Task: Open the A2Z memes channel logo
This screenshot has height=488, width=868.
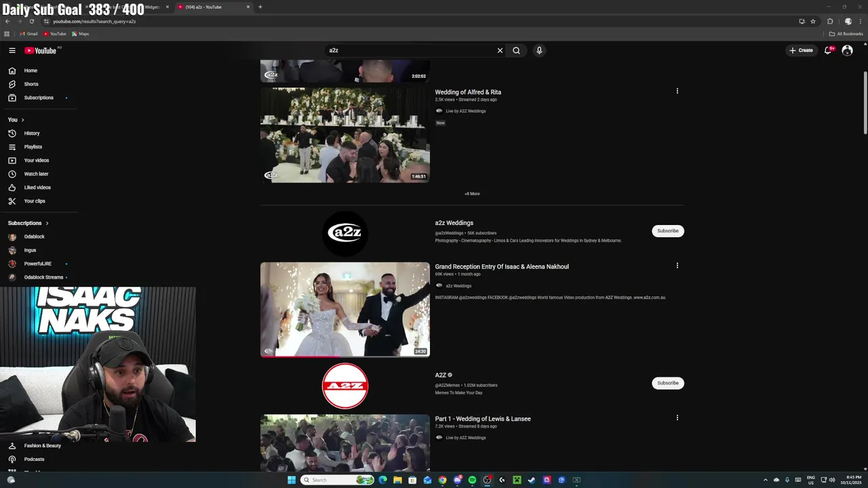Action: coord(345,386)
